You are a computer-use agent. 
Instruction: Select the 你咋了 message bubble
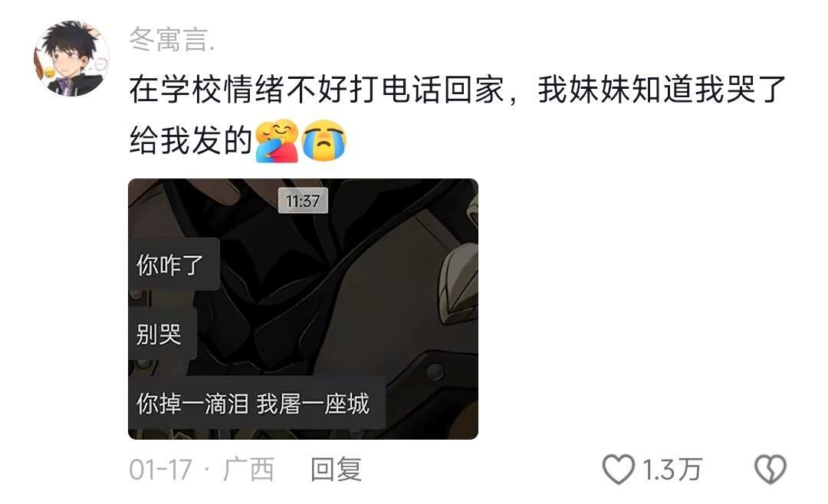coord(174,264)
